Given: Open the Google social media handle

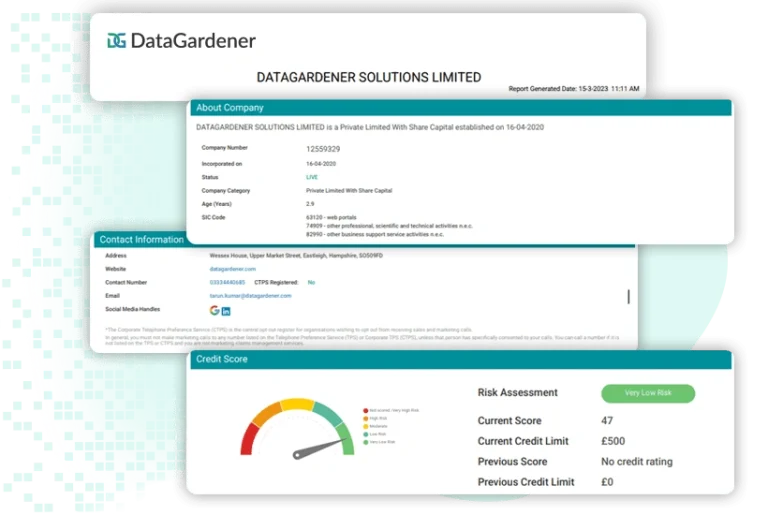Looking at the screenshot, I should [x=215, y=310].
